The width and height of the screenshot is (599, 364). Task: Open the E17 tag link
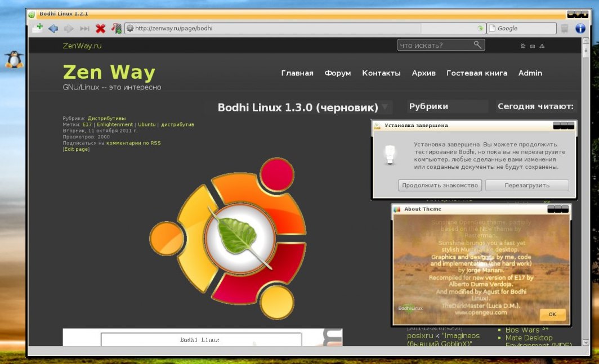click(87, 124)
